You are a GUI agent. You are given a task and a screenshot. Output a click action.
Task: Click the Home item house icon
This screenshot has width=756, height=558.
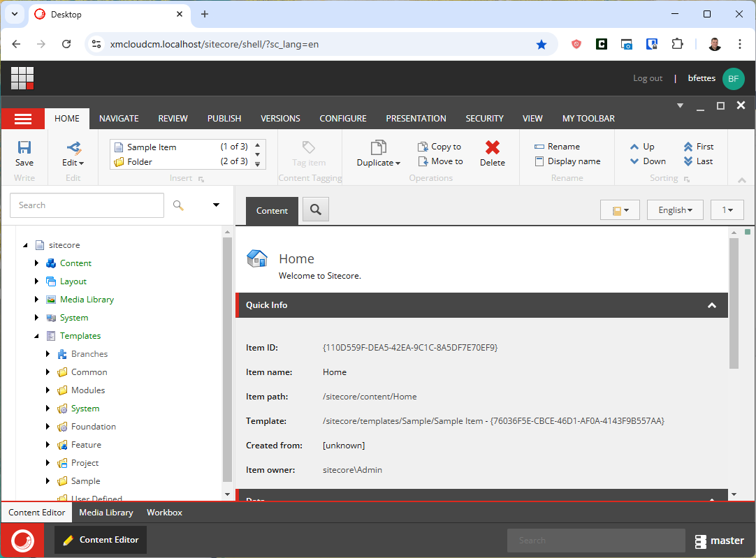[257, 259]
